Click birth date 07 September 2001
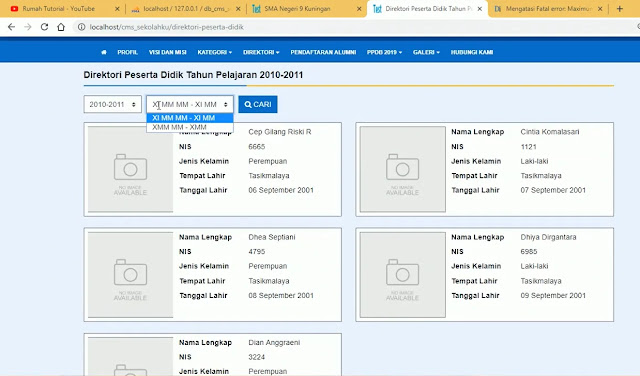The height and width of the screenshot is (376, 640). point(553,190)
